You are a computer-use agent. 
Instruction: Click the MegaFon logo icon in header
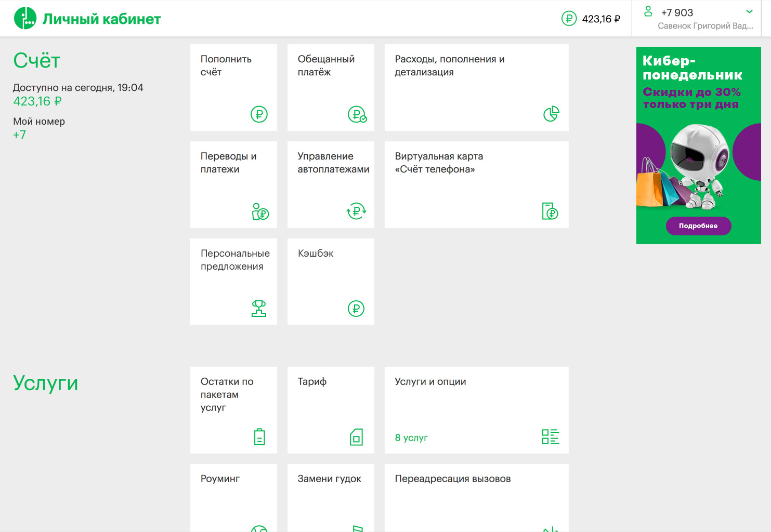tap(25, 18)
